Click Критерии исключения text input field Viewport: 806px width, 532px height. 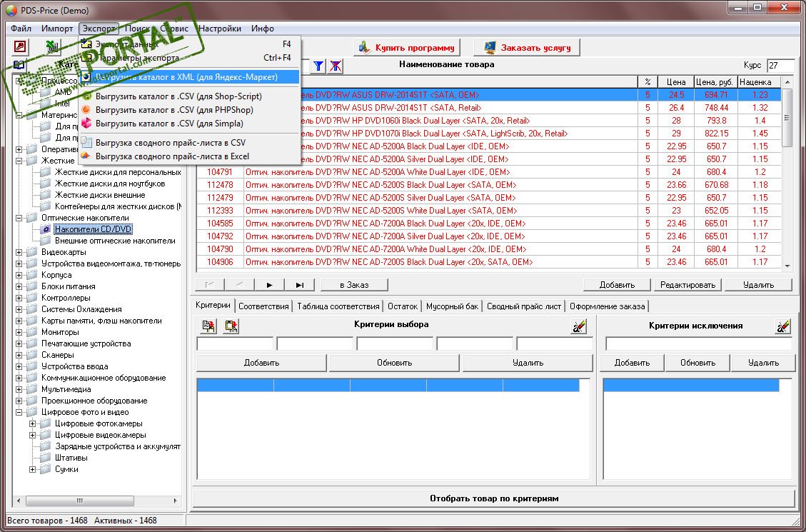coord(699,344)
